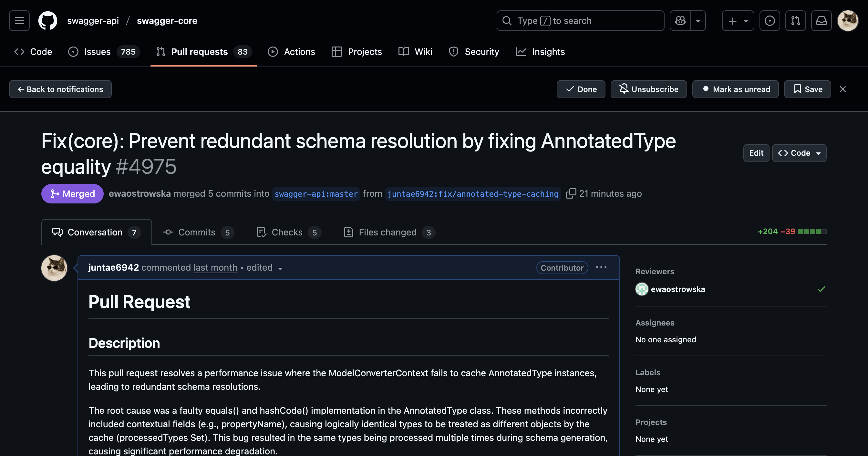This screenshot has width=868, height=456.
Task: Click the GitHub logo icon
Action: tap(48, 21)
